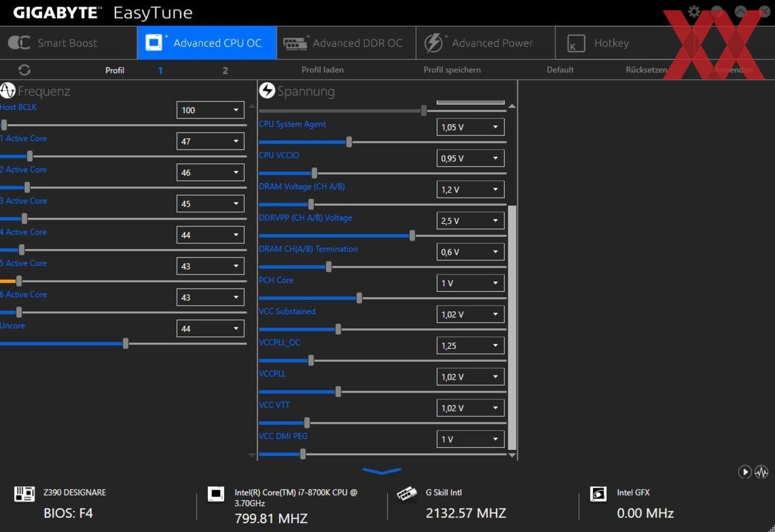Open the Advanced DDR OC tab
This screenshot has width=775, height=532.
346,43
